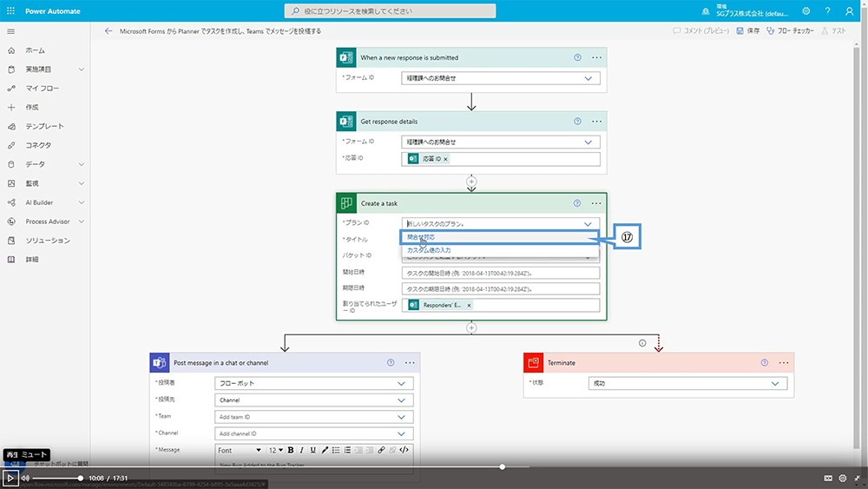
Task: Open コネクタ in sidebar
Action: [38, 145]
